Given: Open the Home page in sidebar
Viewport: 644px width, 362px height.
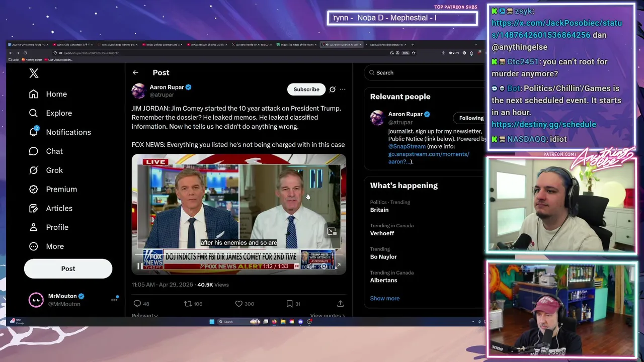Looking at the screenshot, I should [48, 94].
